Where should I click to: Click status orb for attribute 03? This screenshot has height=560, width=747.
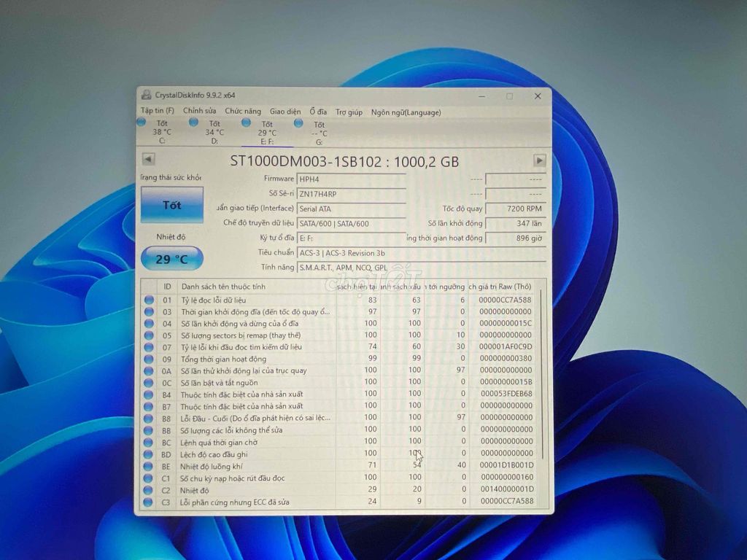click(149, 311)
